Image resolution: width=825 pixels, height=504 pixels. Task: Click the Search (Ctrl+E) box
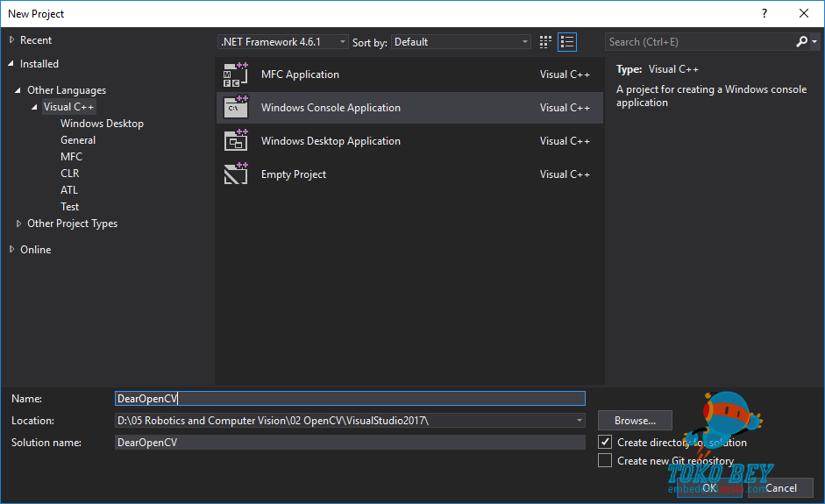[700, 41]
